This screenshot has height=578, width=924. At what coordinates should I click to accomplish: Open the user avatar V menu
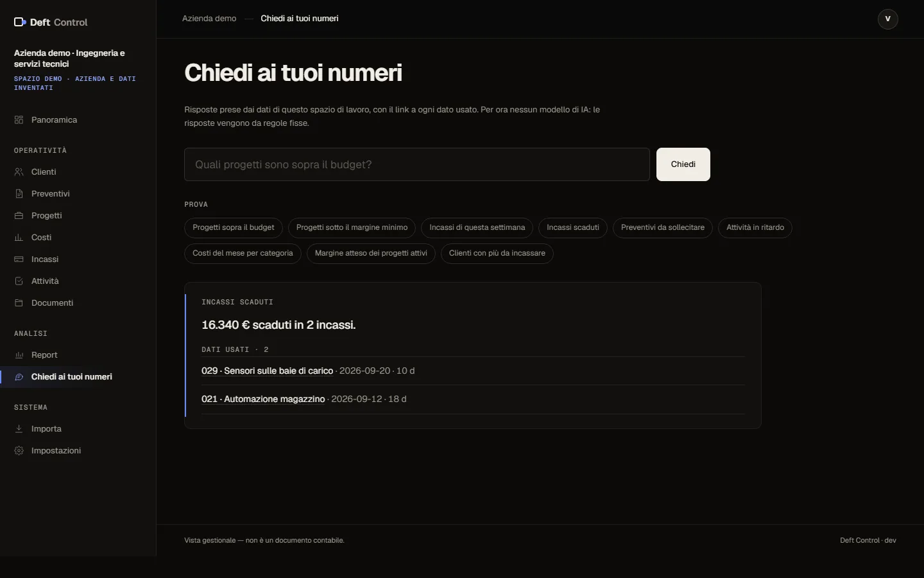tap(888, 19)
